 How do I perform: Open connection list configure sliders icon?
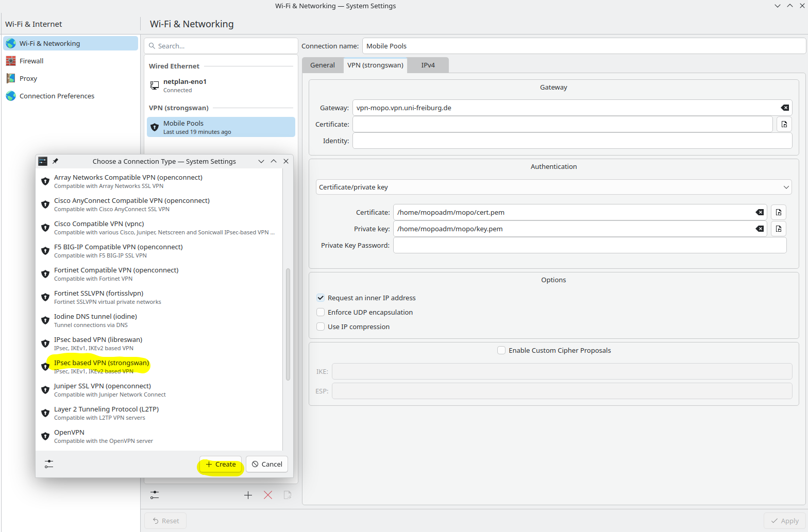click(x=155, y=495)
